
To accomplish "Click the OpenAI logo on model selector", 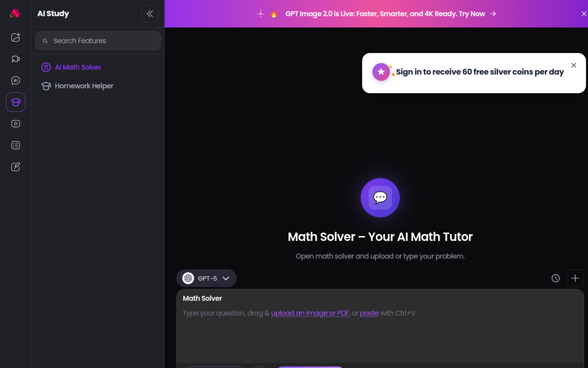I will (188, 278).
